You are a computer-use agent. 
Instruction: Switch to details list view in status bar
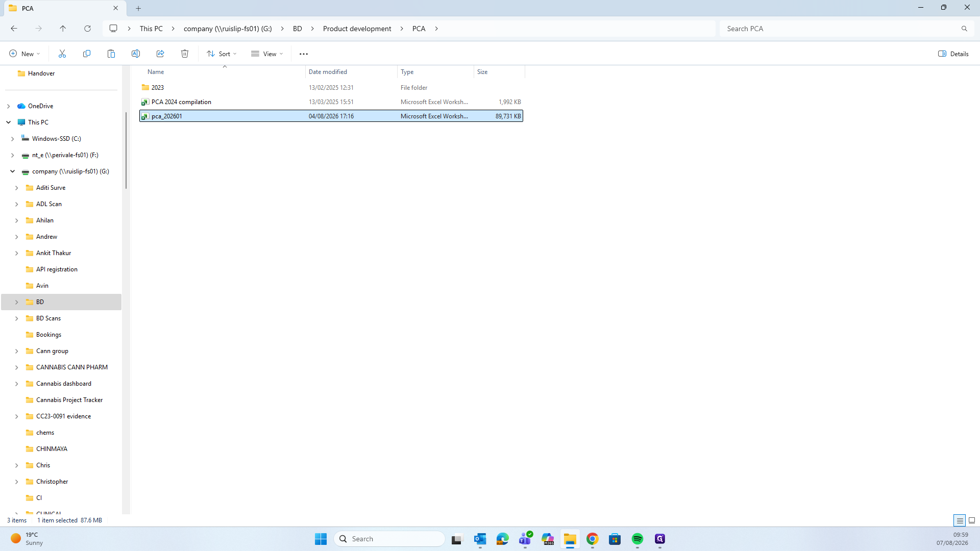(x=960, y=520)
